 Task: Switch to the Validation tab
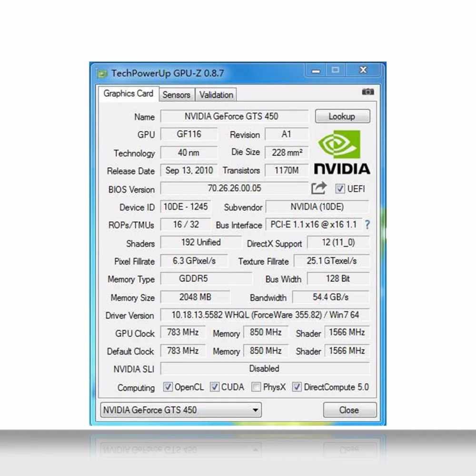point(216,95)
